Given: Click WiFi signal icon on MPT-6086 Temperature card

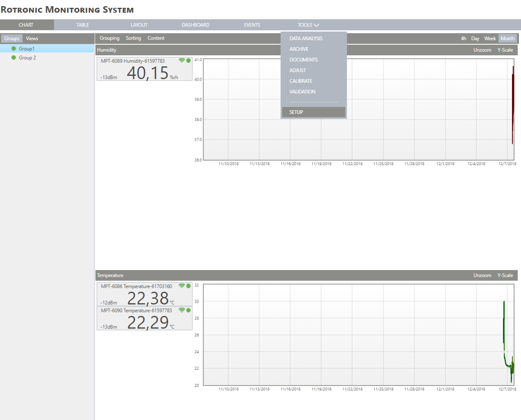Looking at the screenshot, I should (x=181, y=286).
